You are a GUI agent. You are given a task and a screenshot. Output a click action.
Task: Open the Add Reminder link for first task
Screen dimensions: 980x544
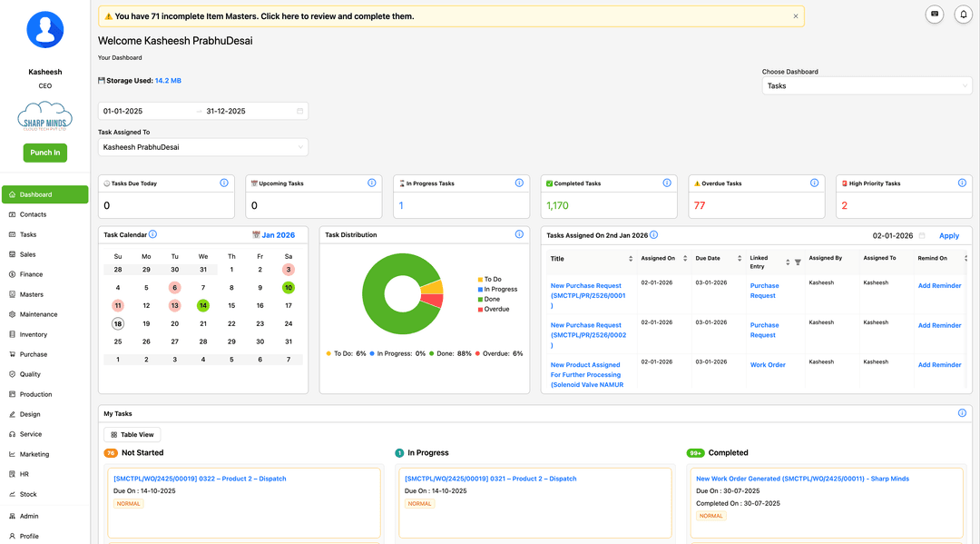tap(939, 286)
